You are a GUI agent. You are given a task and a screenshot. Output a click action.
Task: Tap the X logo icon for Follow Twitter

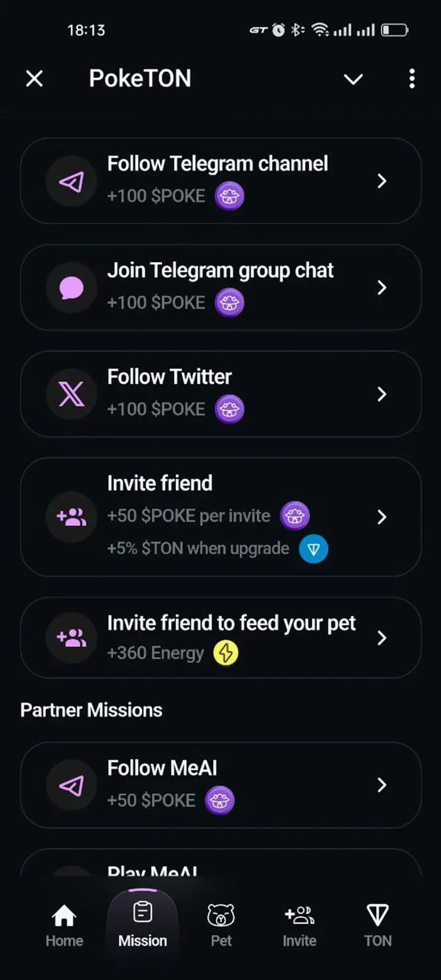click(71, 394)
